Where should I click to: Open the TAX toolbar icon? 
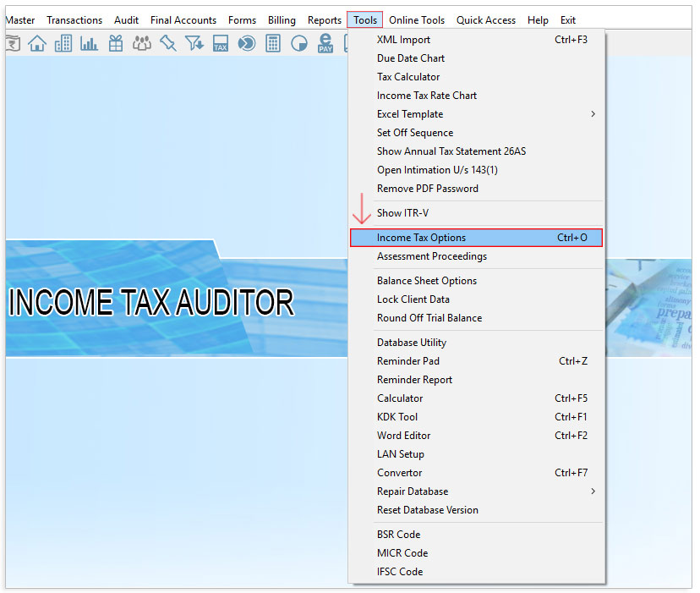[x=221, y=43]
